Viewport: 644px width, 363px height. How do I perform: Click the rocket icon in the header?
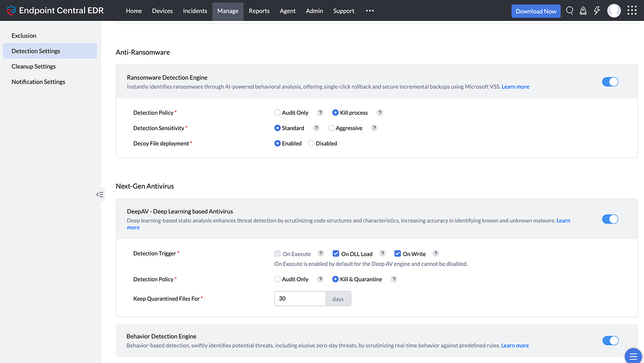583,11
